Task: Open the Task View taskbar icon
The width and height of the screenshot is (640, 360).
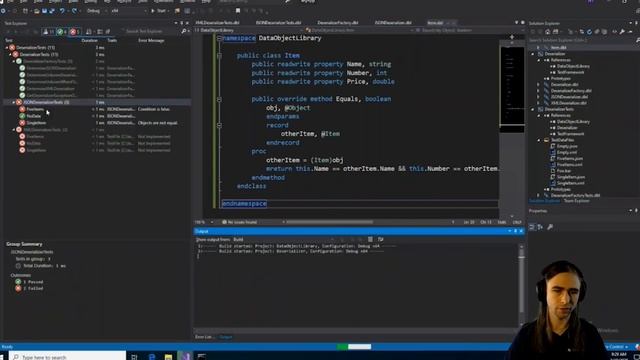Action: pos(134,356)
